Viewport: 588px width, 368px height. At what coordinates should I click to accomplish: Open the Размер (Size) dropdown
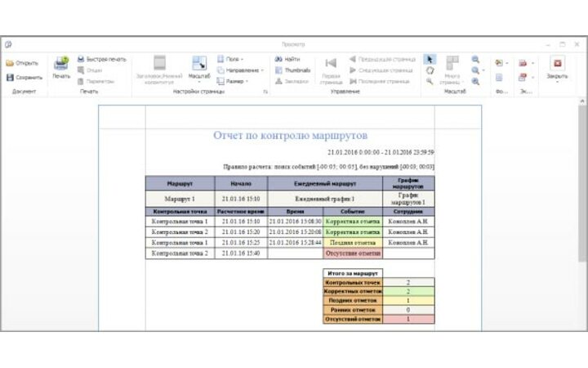[x=234, y=82]
